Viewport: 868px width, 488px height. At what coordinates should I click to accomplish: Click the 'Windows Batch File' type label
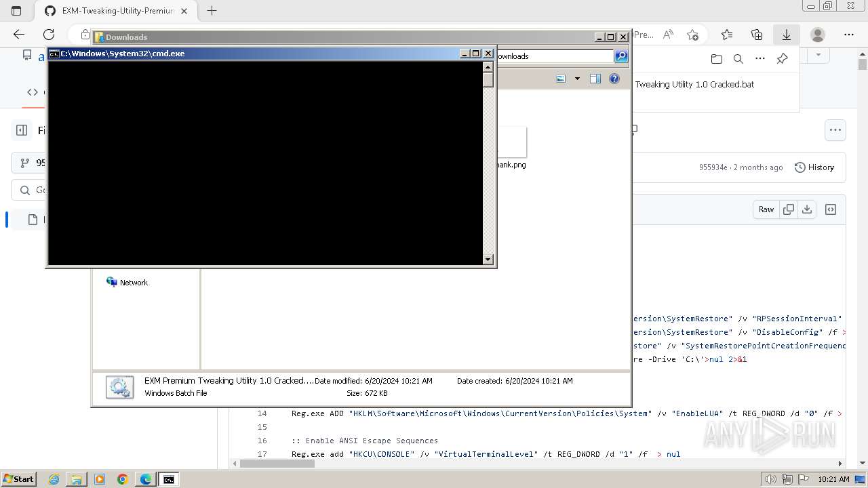(176, 393)
